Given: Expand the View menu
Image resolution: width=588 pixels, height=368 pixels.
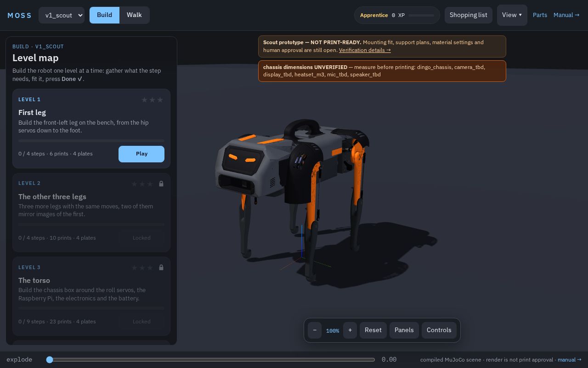Looking at the screenshot, I should [x=512, y=15].
